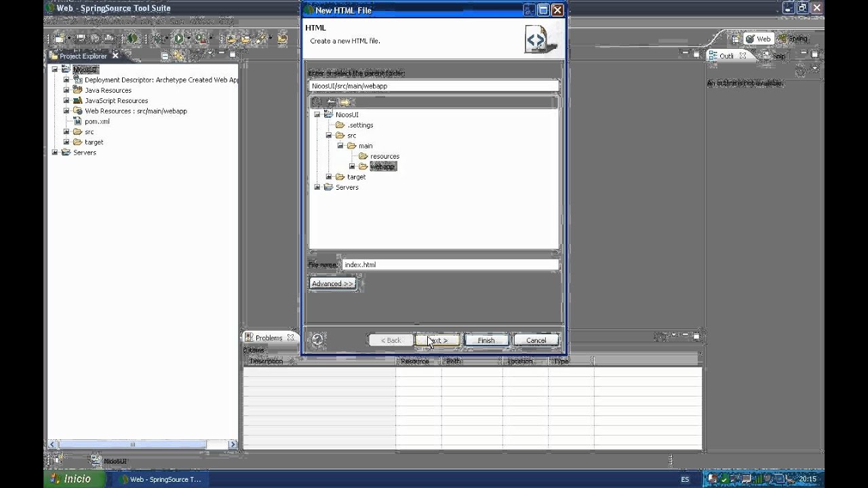Click the Run on Server toolbar icon
Viewport: 868px width, 488px height.
tap(201, 38)
